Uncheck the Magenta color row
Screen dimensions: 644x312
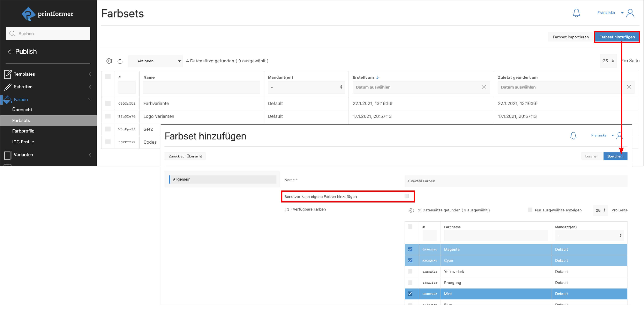click(410, 249)
